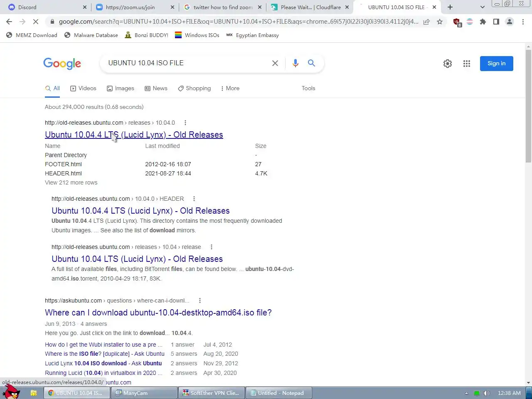The width and height of the screenshot is (532, 399).
Task: Start voice search with microphone
Action: point(296,63)
